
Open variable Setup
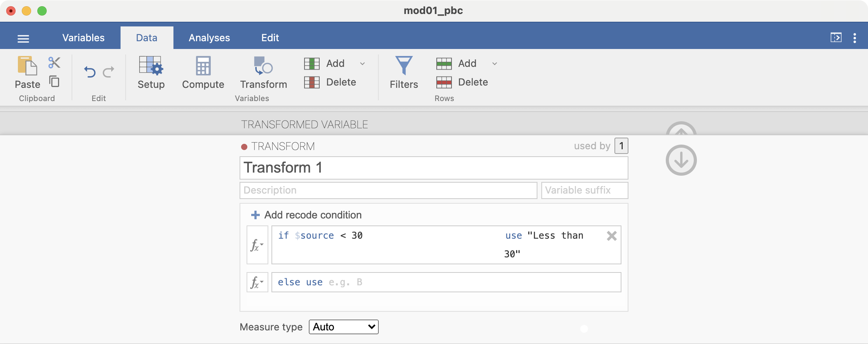151,73
